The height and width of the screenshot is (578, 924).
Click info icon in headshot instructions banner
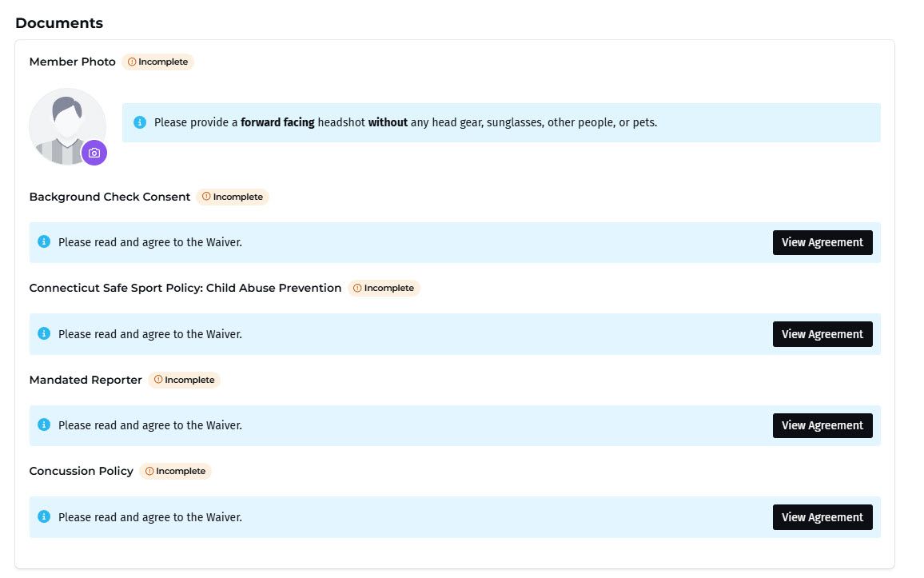(x=140, y=122)
